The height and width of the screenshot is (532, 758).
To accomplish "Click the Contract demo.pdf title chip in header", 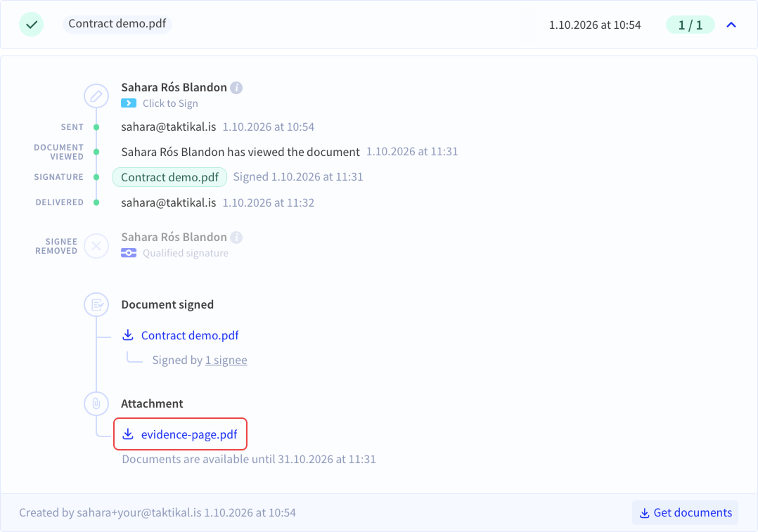I will click(x=117, y=24).
